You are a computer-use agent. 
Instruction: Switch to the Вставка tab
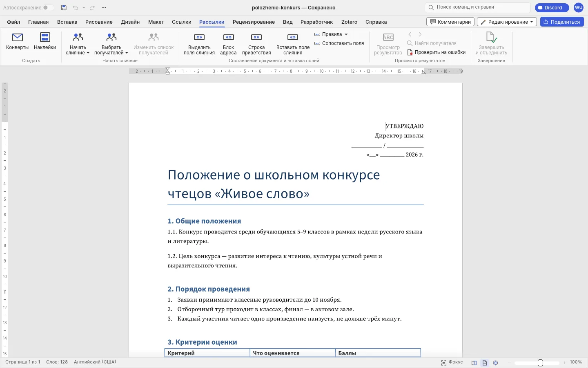pos(67,22)
